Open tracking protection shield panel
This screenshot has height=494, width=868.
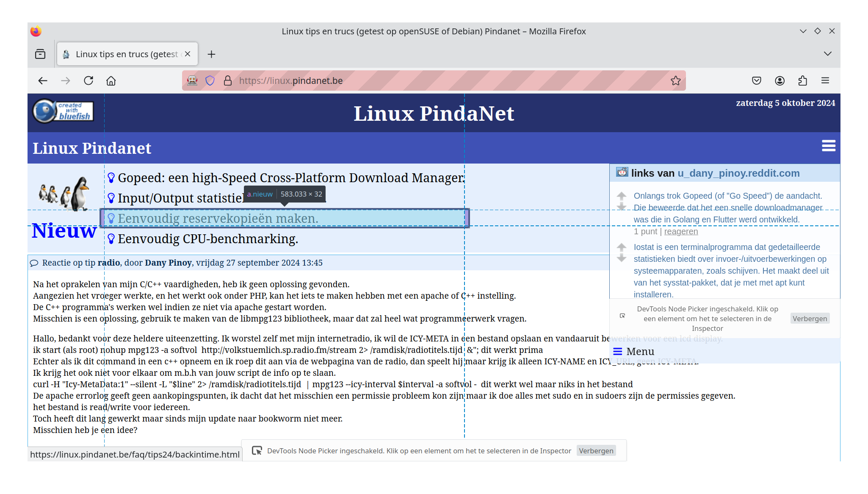[210, 80]
